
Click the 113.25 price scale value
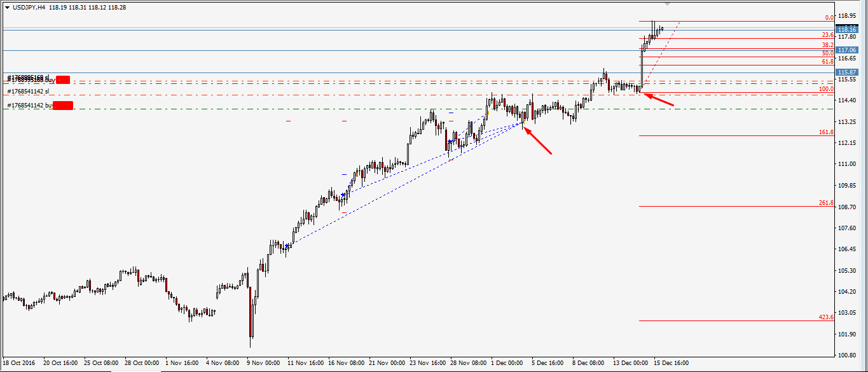pyautogui.click(x=848, y=121)
